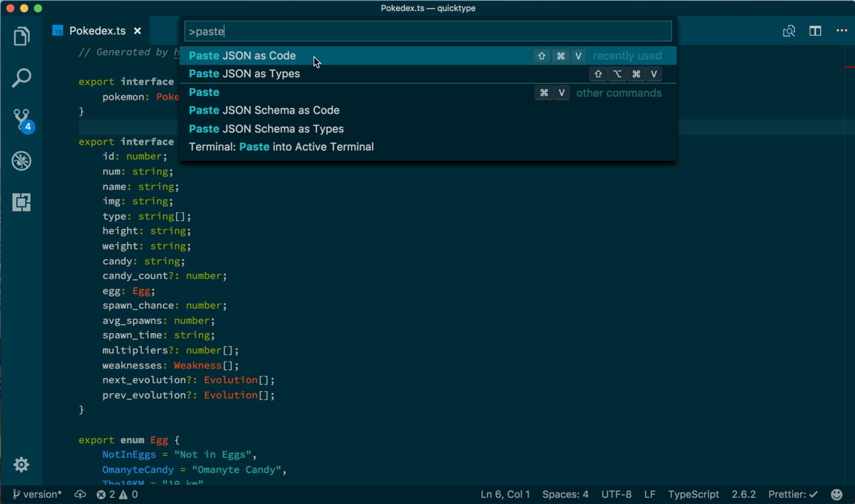
Task: Open Settings via the gear icon
Action: click(21, 465)
